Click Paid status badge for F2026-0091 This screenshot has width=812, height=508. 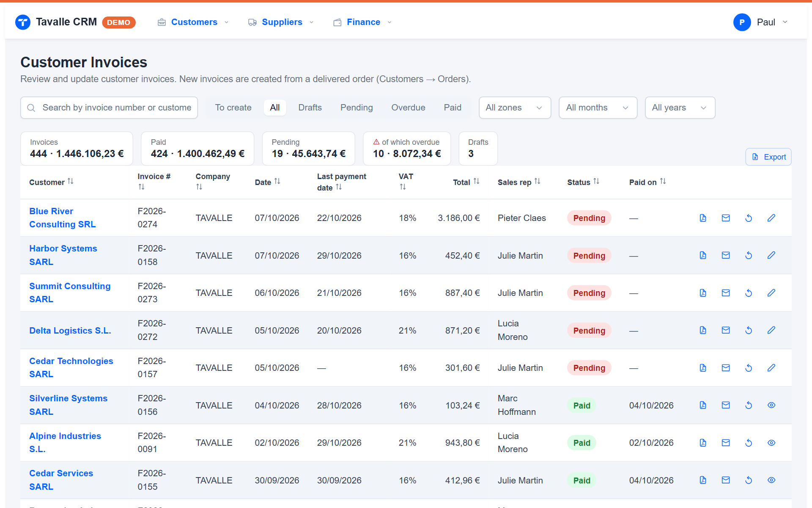point(582,443)
